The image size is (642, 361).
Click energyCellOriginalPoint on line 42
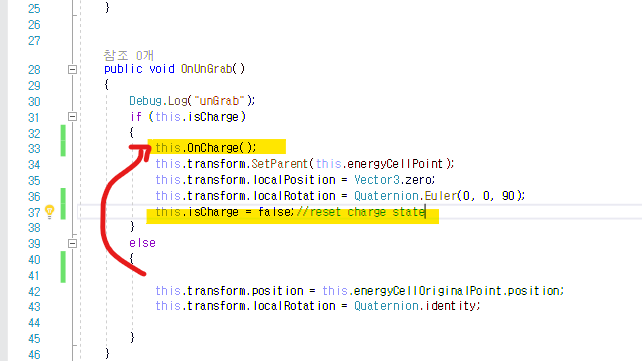tap(427, 291)
